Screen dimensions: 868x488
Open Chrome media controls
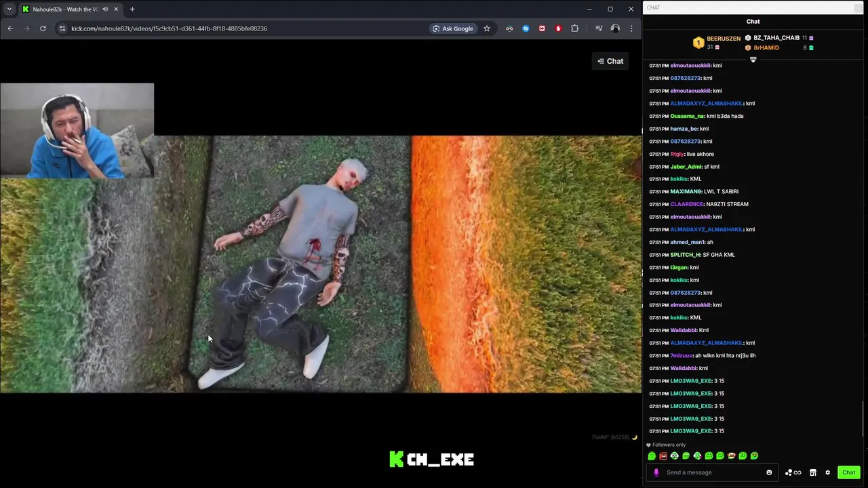click(x=599, y=28)
